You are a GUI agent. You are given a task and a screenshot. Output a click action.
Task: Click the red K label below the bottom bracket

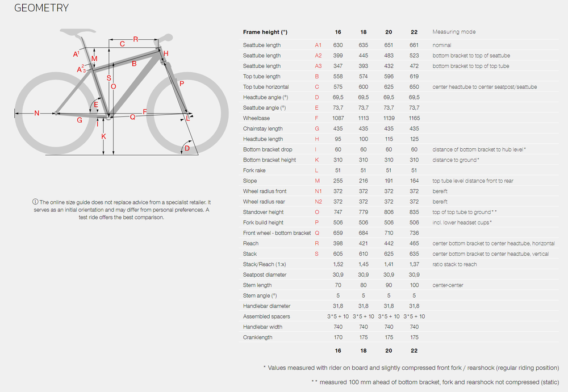click(x=104, y=136)
